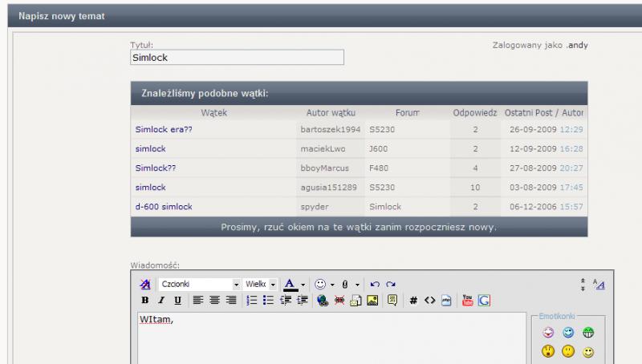Wrap selection in PHP tags
Image resolution: width=642 pixels, height=364 pixels.
pyautogui.click(x=446, y=300)
